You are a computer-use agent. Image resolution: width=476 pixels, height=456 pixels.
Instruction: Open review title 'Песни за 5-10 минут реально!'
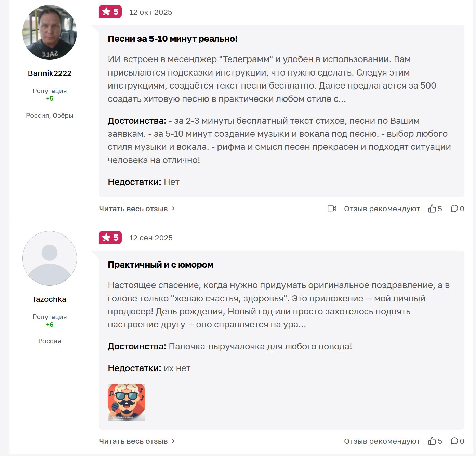172,39
